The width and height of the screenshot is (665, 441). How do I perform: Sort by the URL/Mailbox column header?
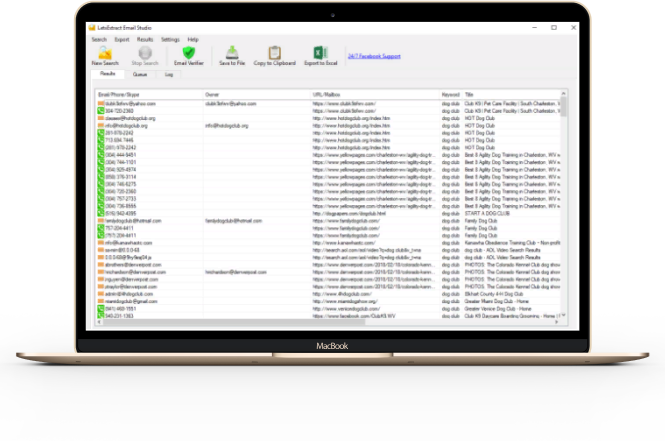(x=375, y=95)
